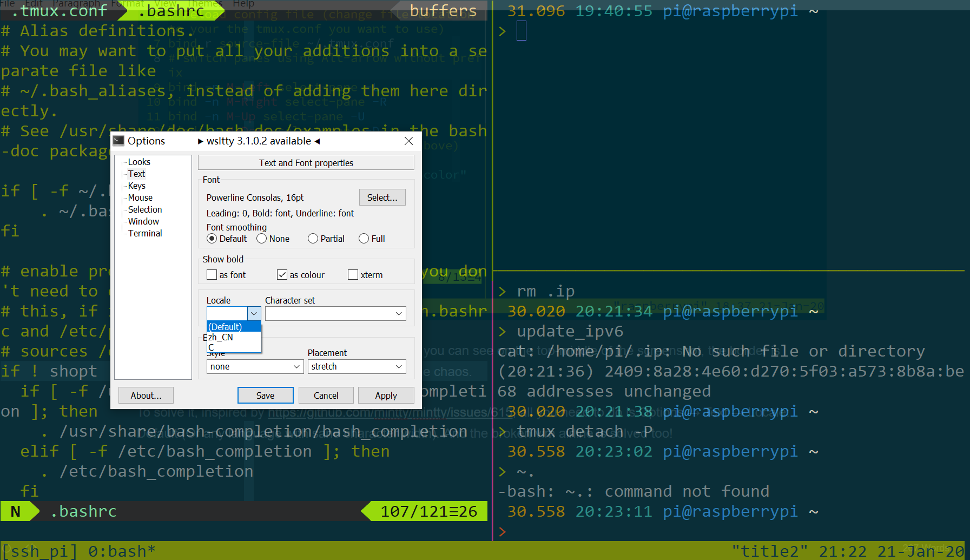Click the red prompt arrow on the last line
The width and height of the screenshot is (970, 560).
point(502,531)
